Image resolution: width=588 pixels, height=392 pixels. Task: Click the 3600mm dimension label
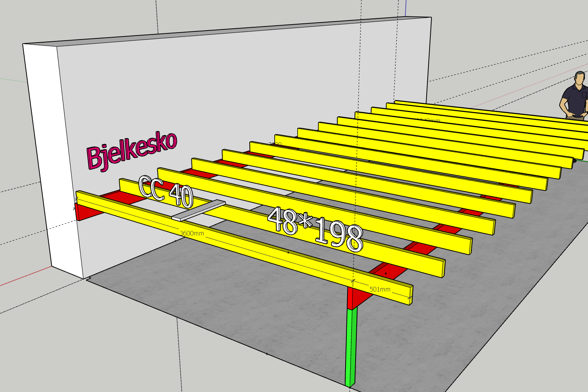click(x=192, y=233)
